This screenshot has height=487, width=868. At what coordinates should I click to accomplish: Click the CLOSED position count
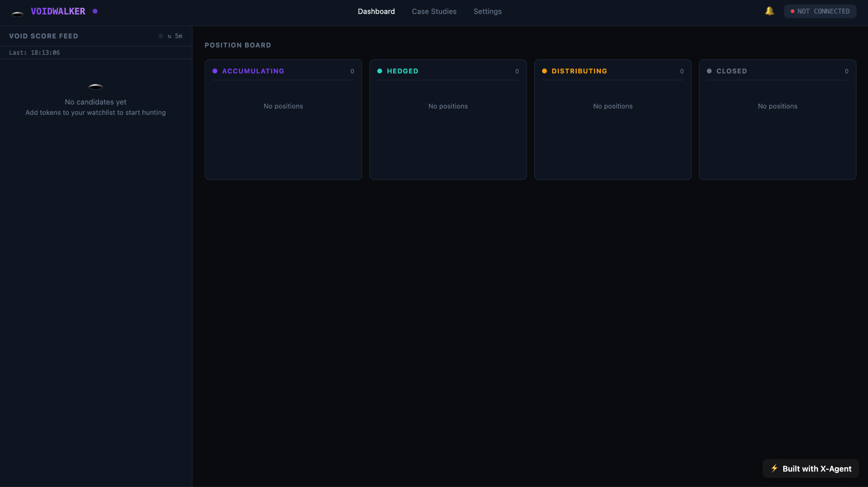[x=847, y=71]
